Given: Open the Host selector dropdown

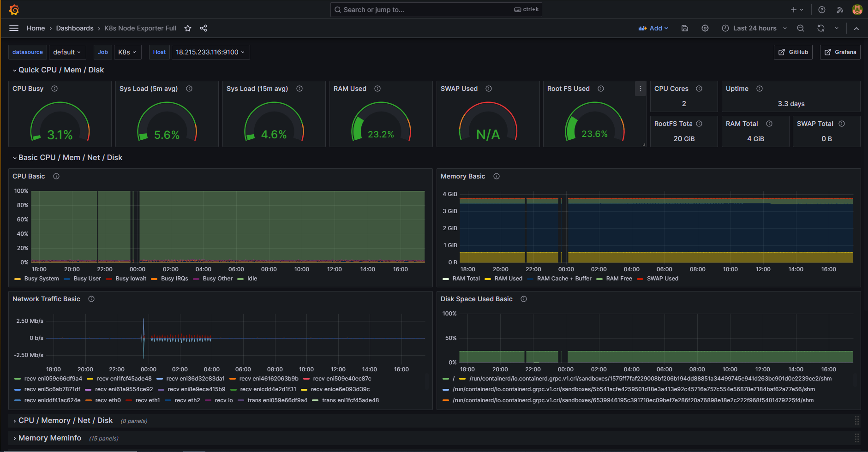Looking at the screenshot, I should coord(210,52).
